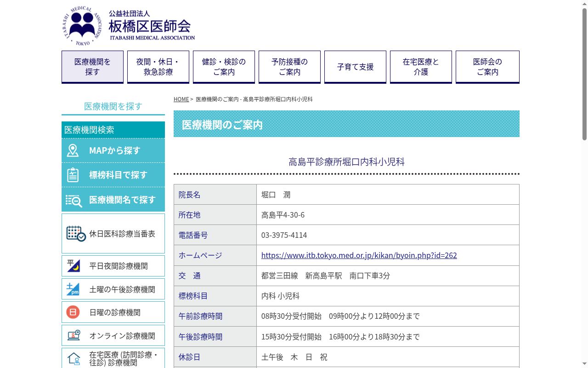Click the 休診日 value 土午後 木 日 祝
588x368 pixels.
coord(294,357)
